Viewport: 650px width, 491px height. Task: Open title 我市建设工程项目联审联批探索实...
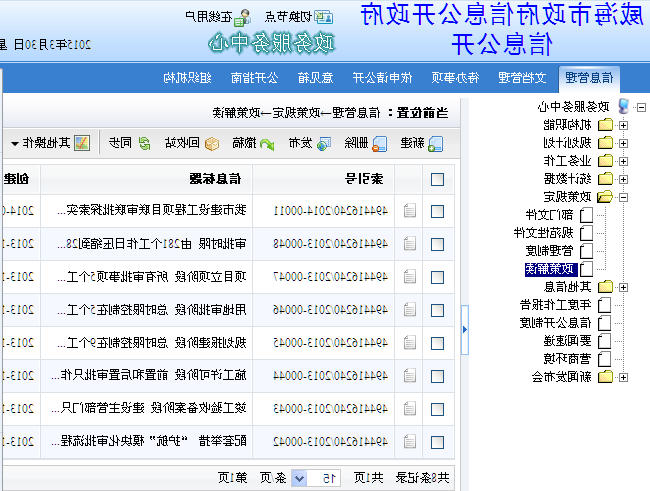pyautogui.click(x=152, y=210)
